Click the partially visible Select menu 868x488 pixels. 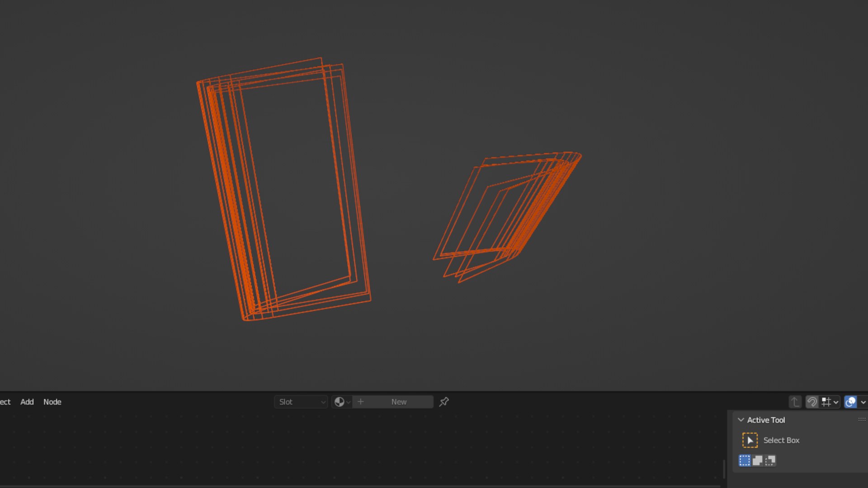point(5,402)
